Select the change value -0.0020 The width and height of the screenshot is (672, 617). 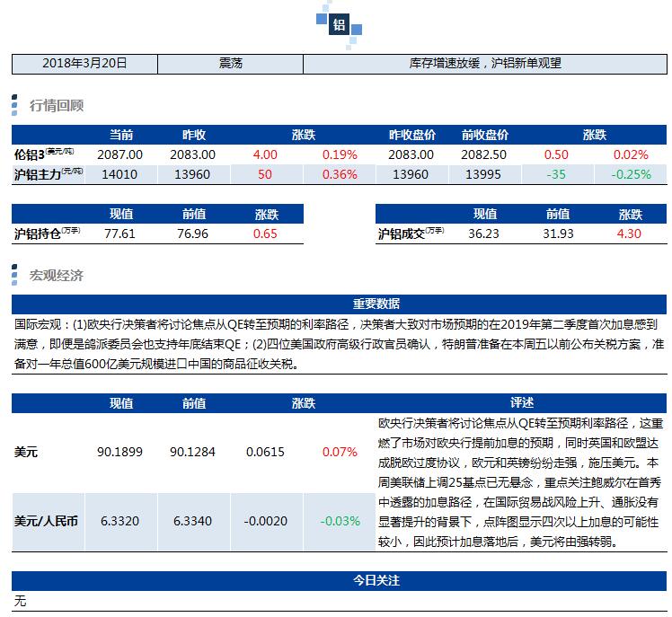[x=265, y=522]
